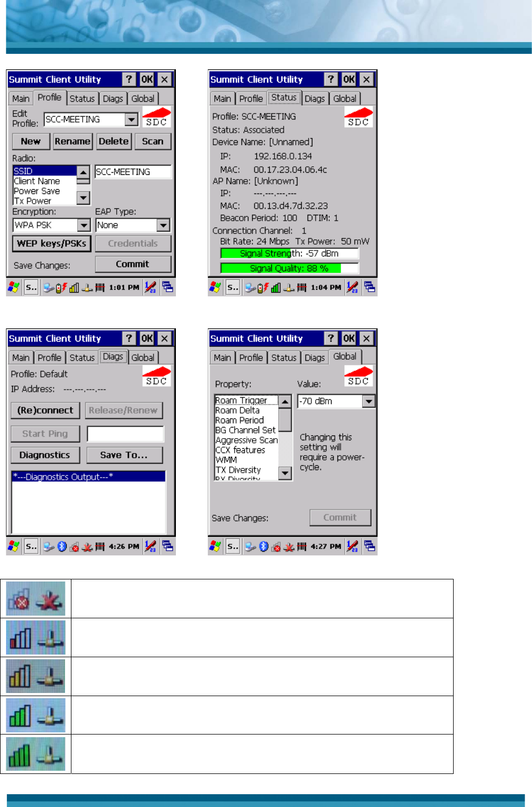Select Power Save in Radio list
The image size is (532, 807).
click(45, 191)
